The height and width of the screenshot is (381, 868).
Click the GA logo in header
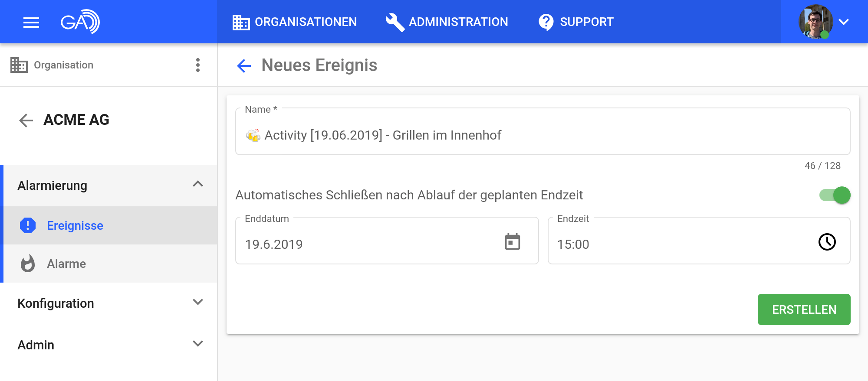[80, 22]
